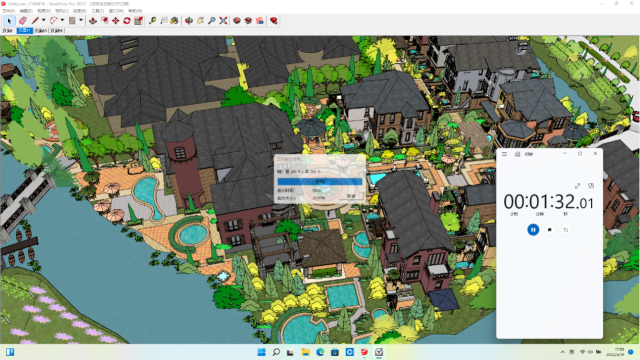
Task: Select the Orbit camera tool
Action: 189,20
